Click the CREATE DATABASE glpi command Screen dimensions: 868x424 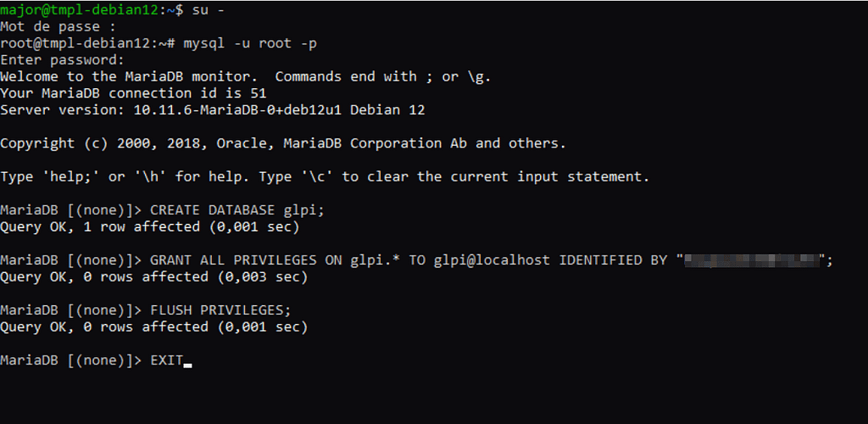[x=236, y=210]
